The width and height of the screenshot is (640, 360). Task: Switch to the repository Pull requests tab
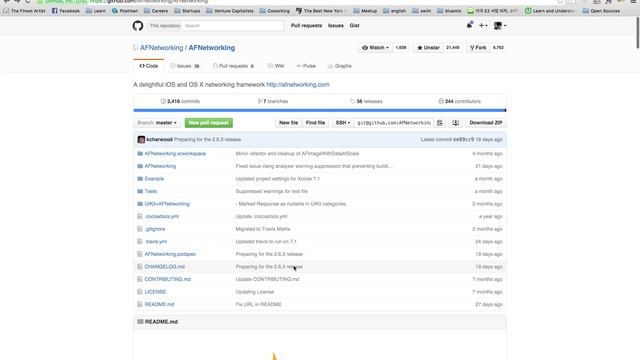[x=233, y=66]
